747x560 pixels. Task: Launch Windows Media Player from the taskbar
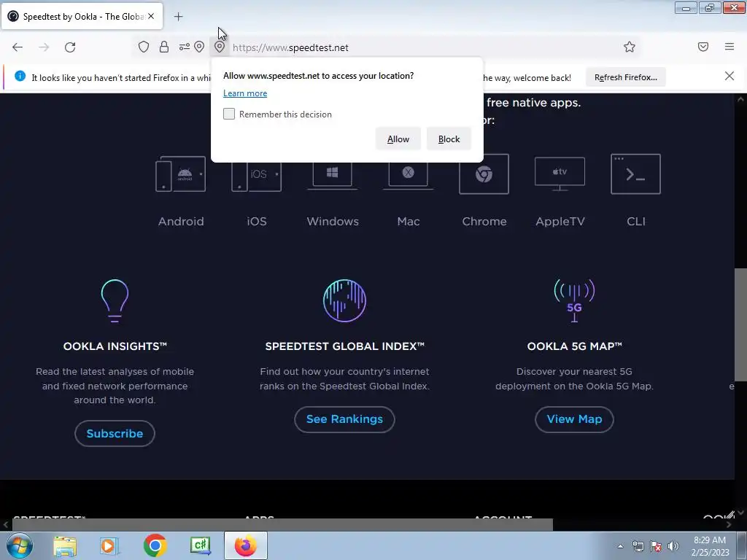[109, 545]
